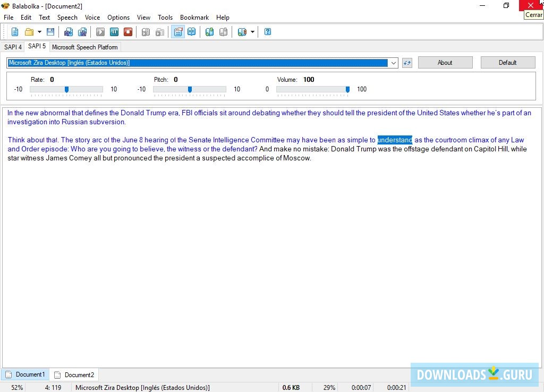Screen dimensions: 544x392
Task: Create a new document with toolbar icon
Action: click(14, 32)
